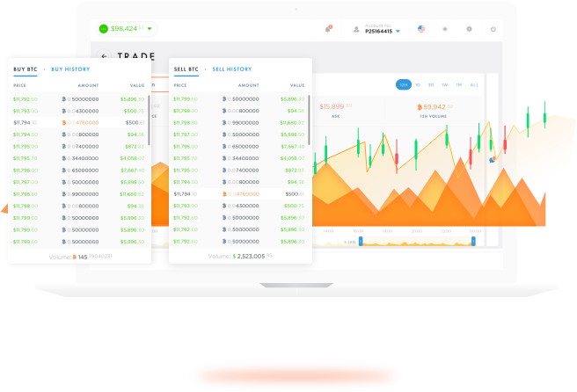Click the power logout icon
The height and width of the screenshot is (392, 577).
[x=493, y=29]
